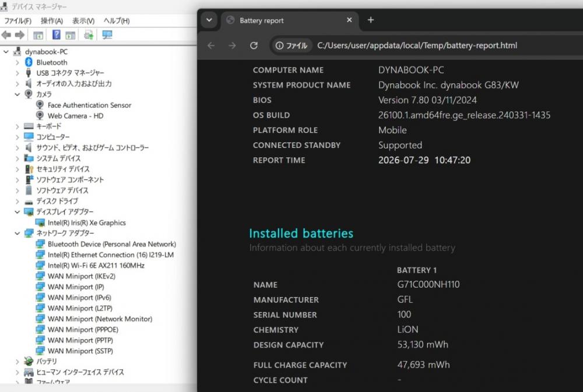Viewport: 583px width, 392px height.
Task: Expand the USB コネクタ マネージャー category
Action: (17, 73)
